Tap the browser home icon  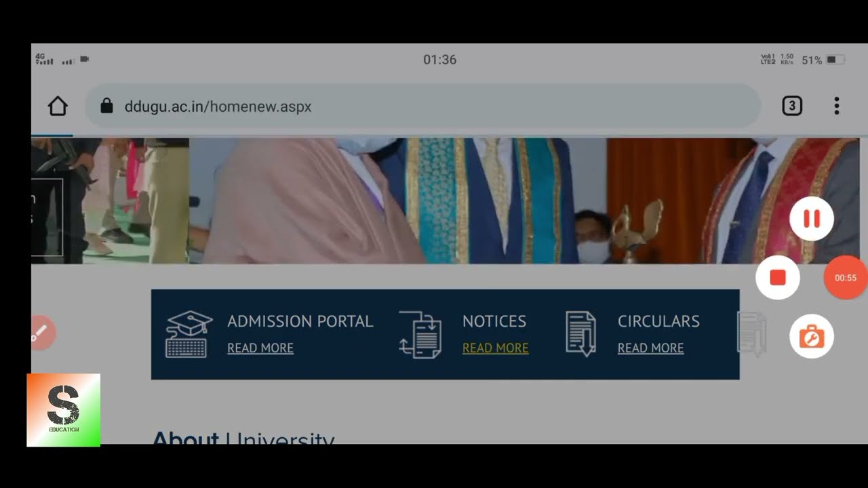click(58, 106)
